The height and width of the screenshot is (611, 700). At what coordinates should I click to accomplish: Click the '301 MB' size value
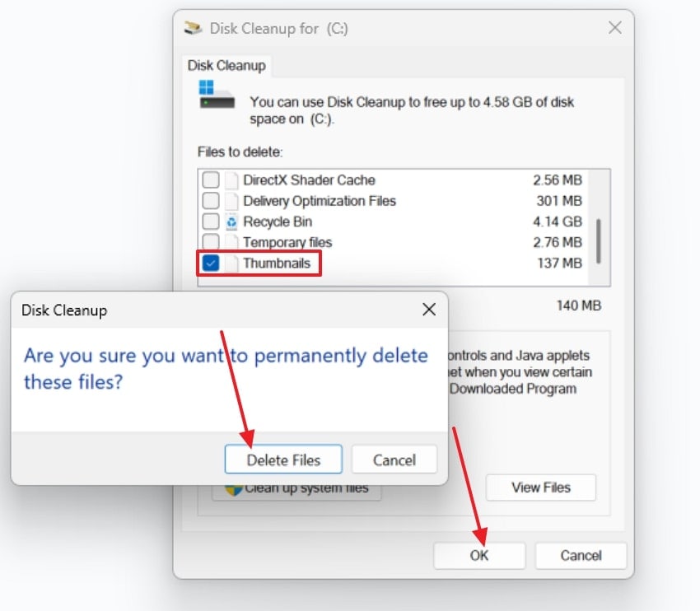coord(559,201)
